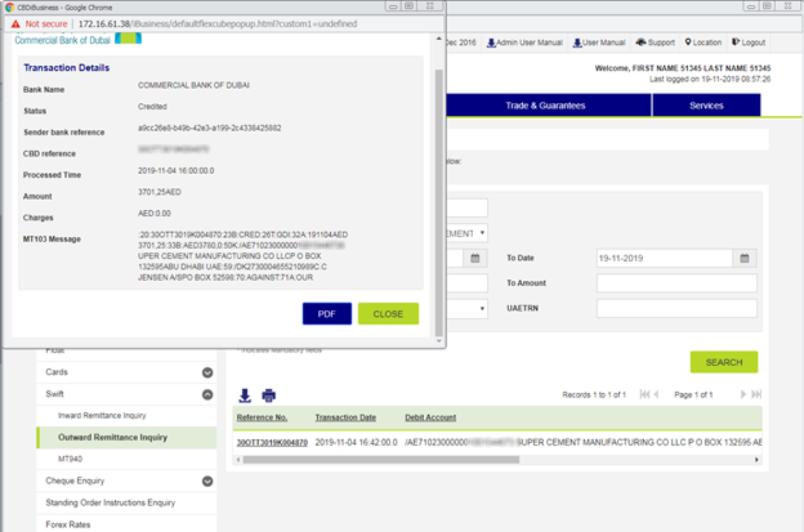Screen dimensions: 804x532
Task: Go to the next results page
Action: 743,394
